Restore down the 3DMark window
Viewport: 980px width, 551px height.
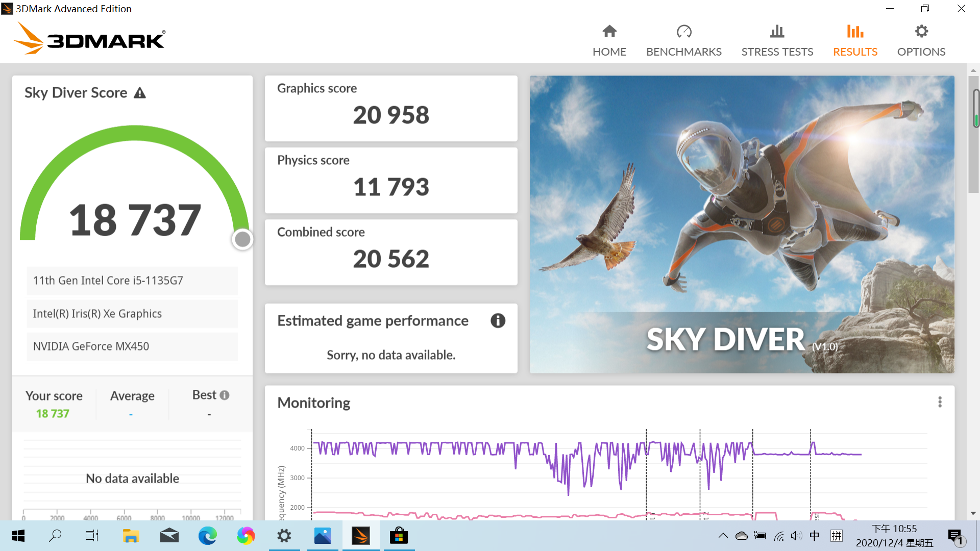coord(925,9)
